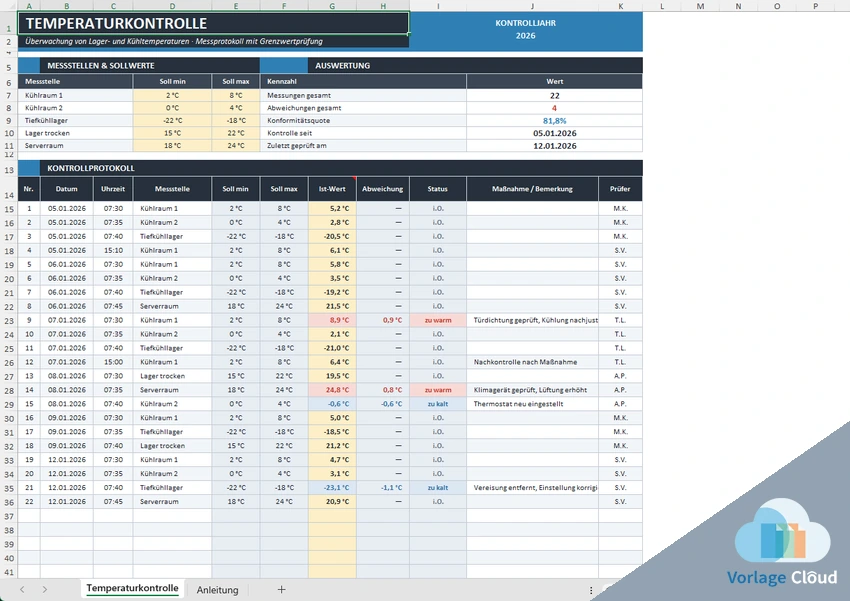The height and width of the screenshot is (601, 850).
Task: Select the Klimagerät geprüft, Lüftung erhöht remark
Action: click(x=532, y=390)
